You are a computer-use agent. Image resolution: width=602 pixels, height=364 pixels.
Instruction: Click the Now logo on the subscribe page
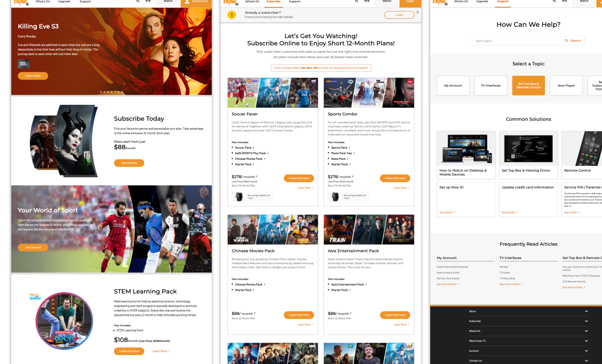coord(230,2)
